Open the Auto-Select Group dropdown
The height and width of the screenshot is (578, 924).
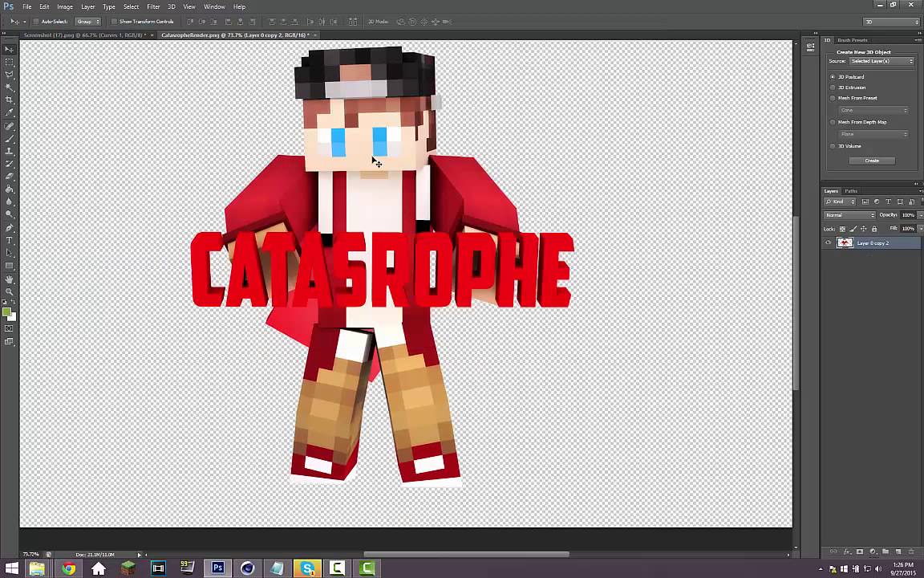coord(87,22)
